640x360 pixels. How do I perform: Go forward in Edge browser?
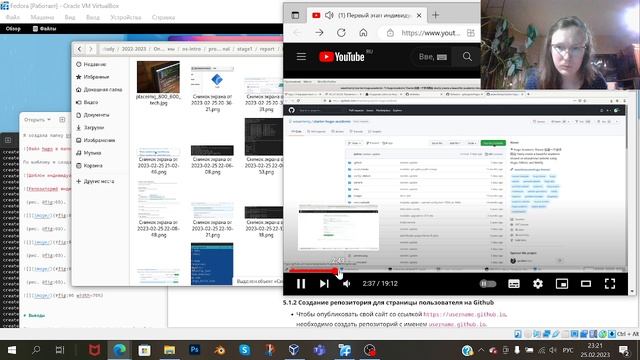pyautogui.click(x=319, y=33)
